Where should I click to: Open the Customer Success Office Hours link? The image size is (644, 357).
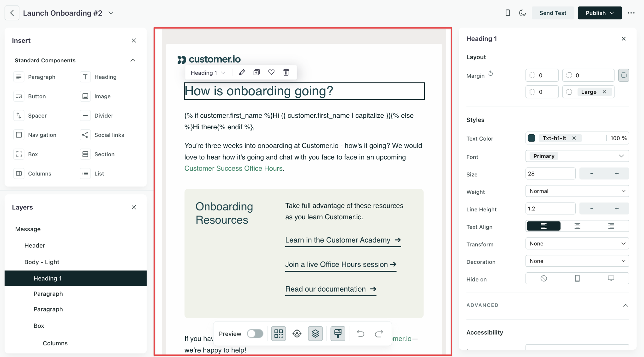(x=233, y=169)
